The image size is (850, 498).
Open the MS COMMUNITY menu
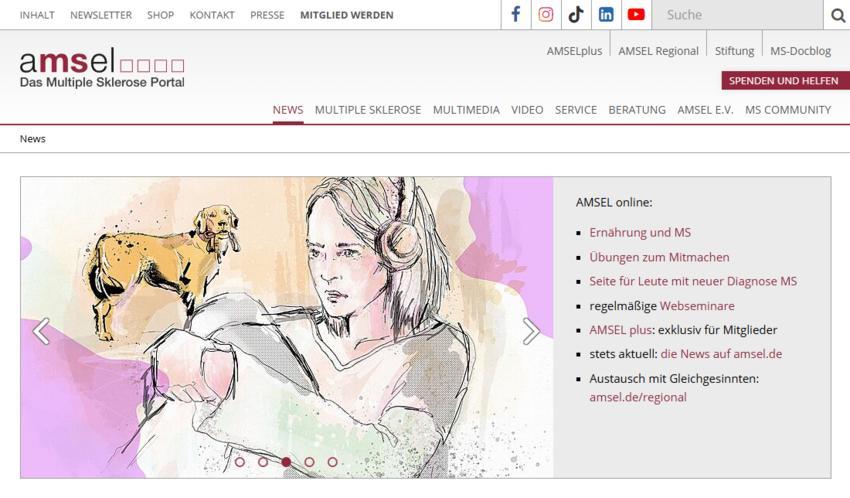[788, 110]
